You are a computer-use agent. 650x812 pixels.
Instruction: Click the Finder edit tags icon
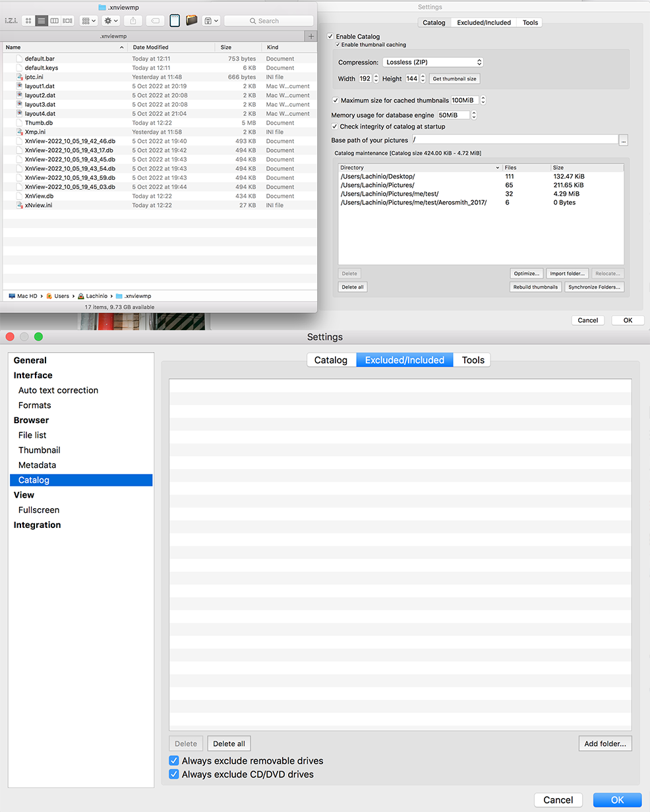coord(156,21)
